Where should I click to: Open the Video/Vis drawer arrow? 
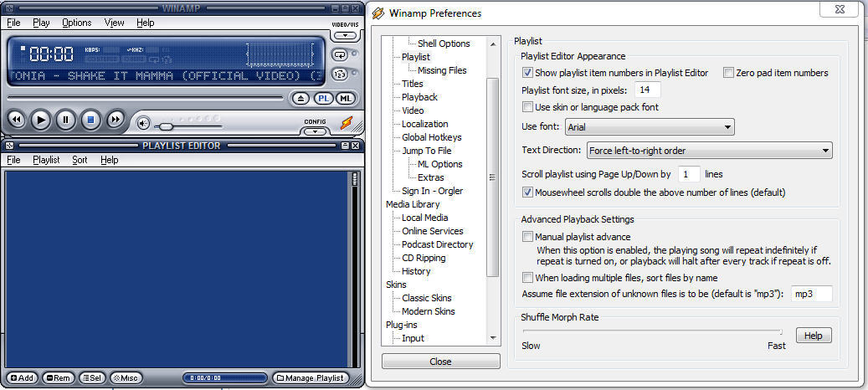click(346, 35)
